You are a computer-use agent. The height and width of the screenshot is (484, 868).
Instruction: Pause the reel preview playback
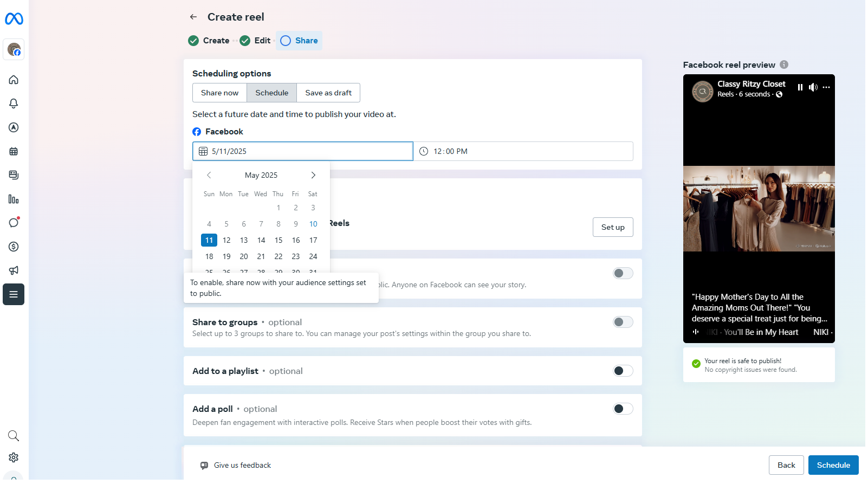coord(800,87)
